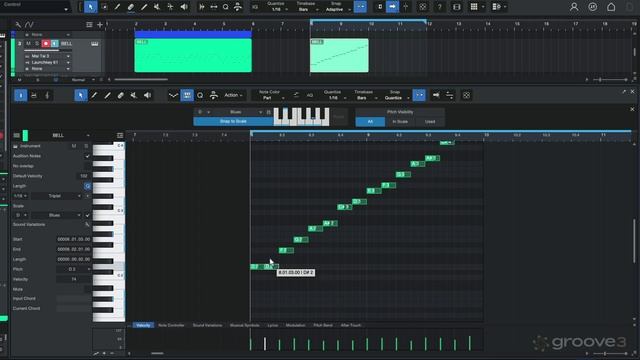Toggle the No overlap checkbox
The height and width of the screenshot is (360, 640).
87,166
